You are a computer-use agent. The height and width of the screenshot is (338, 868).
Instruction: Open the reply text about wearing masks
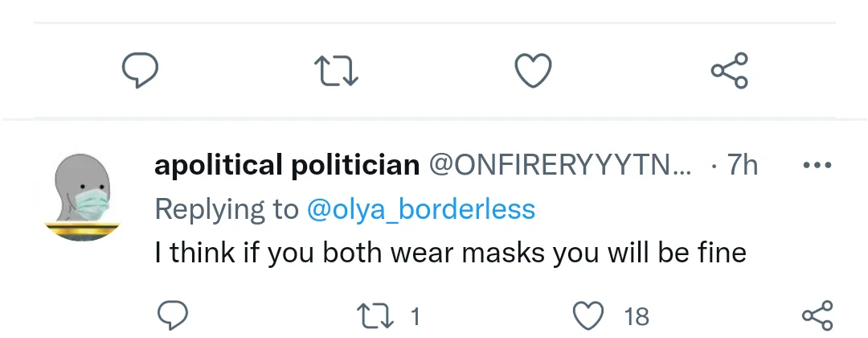tap(450, 253)
